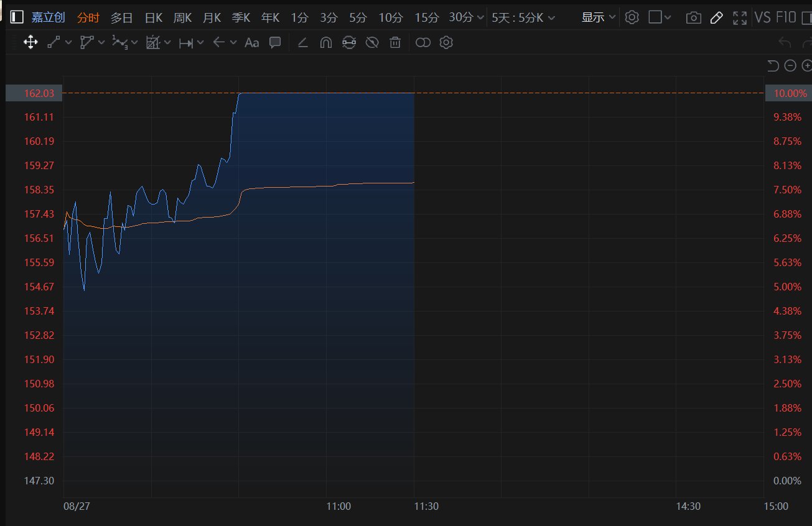Open drawing toolbar settings gear
Screen dimensions: 812x526
pyautogui.click(x=446, y=43)
